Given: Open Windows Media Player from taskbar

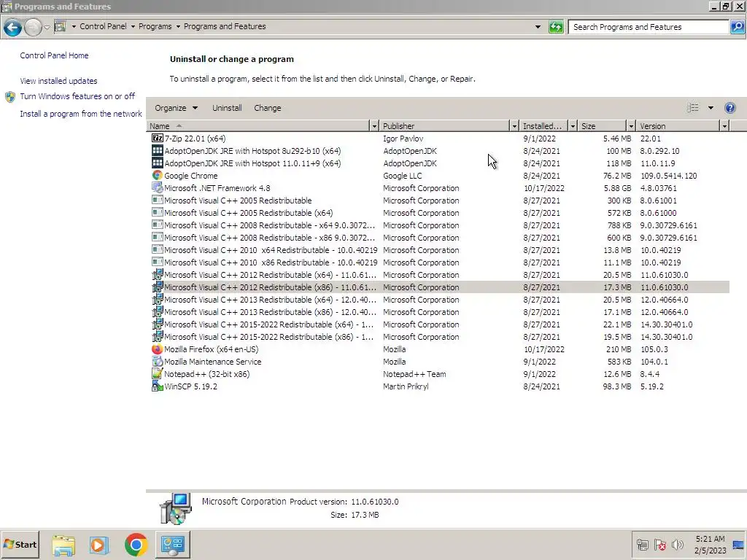Looking at the screenshot, I should coord(99,545).
